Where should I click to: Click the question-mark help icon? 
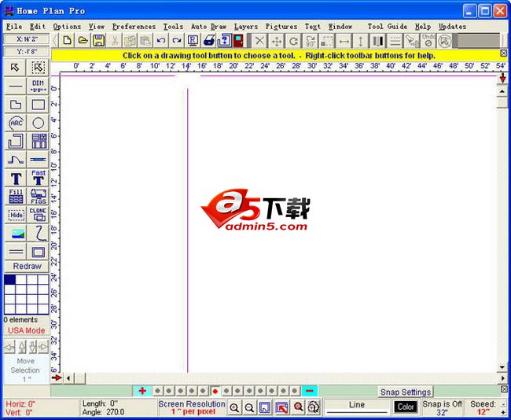click(224, 41)
